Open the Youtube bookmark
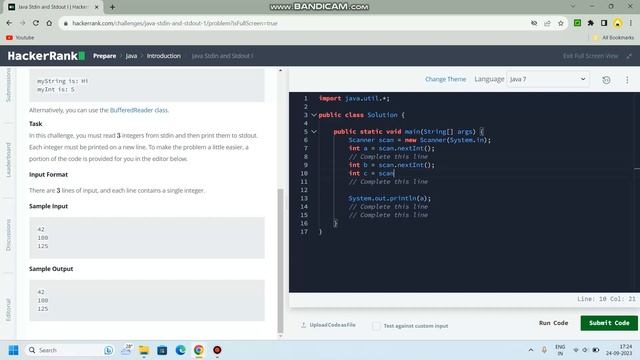The height and width of the screenshot is (360, 640). 20,38
